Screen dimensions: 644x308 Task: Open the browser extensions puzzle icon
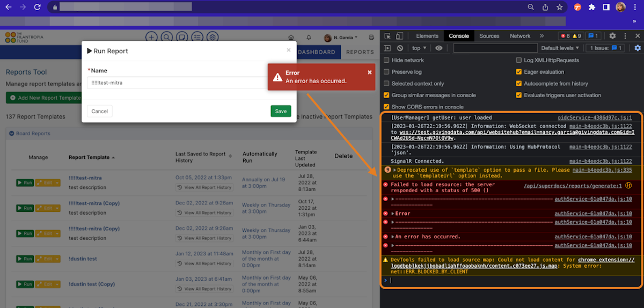pyautogui.click(x=591, y=7)
